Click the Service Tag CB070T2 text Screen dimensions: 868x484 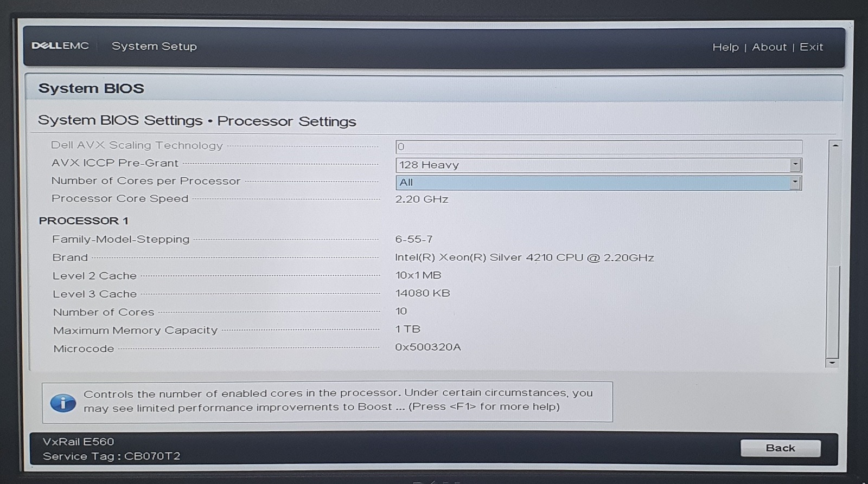(111, 456)
